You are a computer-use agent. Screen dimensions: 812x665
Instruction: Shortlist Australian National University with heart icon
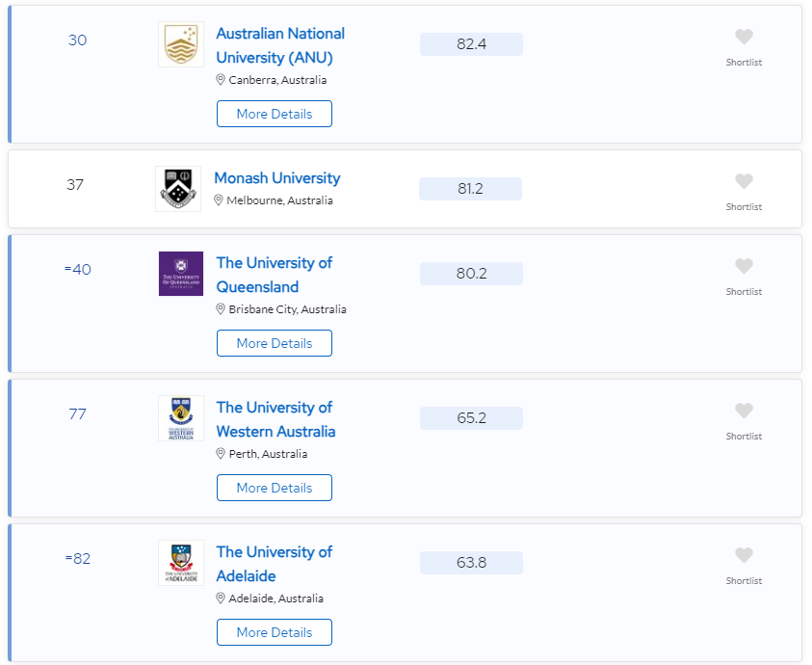[744, 37]
